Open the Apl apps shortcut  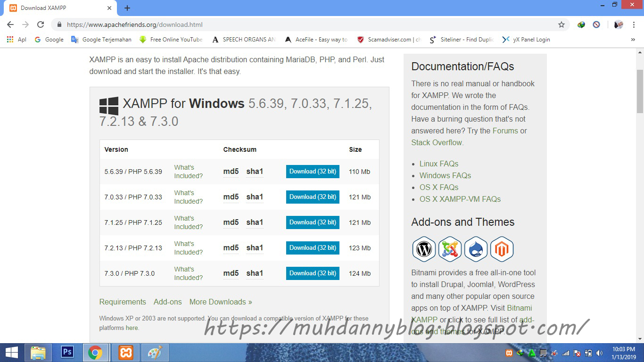pyautogui.click(x=17, y=40)
